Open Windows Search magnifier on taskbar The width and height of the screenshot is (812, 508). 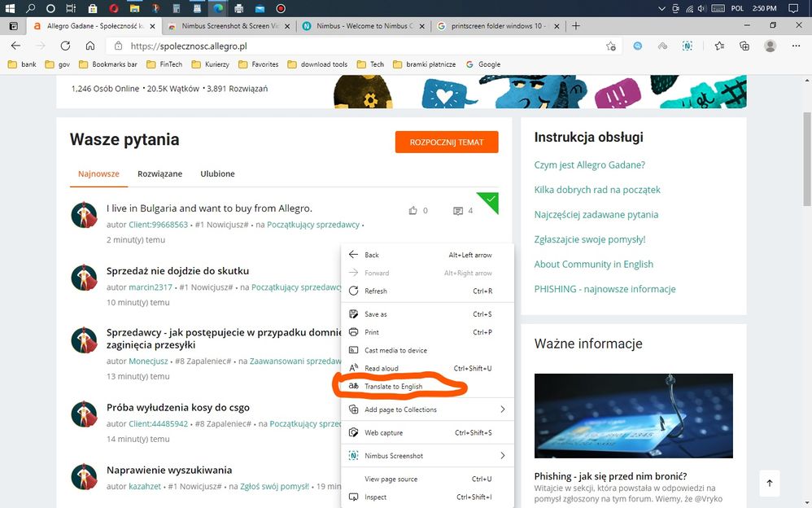click(31, 8)
